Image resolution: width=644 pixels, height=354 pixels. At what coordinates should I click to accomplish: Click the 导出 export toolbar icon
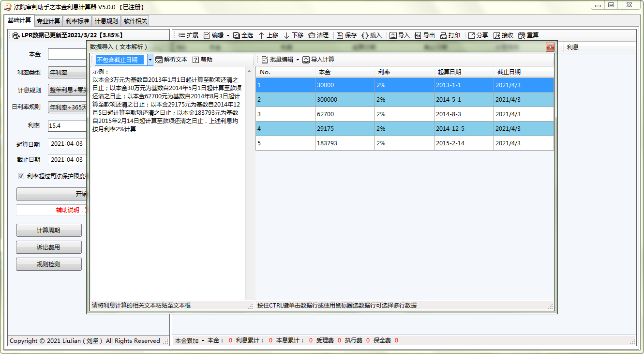click(418, 35)
